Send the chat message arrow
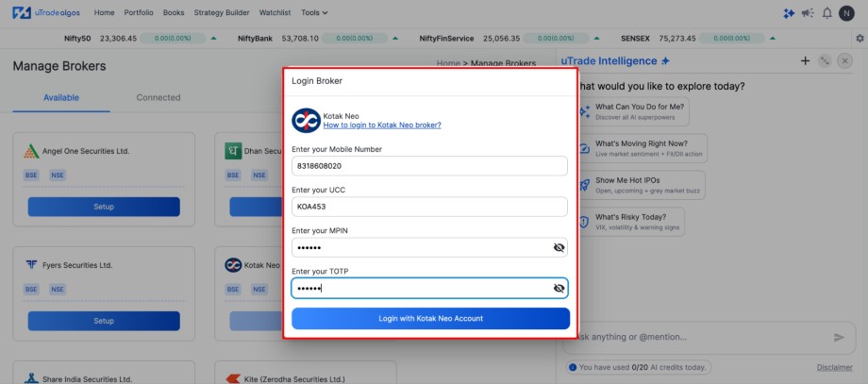Screen dimensions: 868x384 click(839, 337)
